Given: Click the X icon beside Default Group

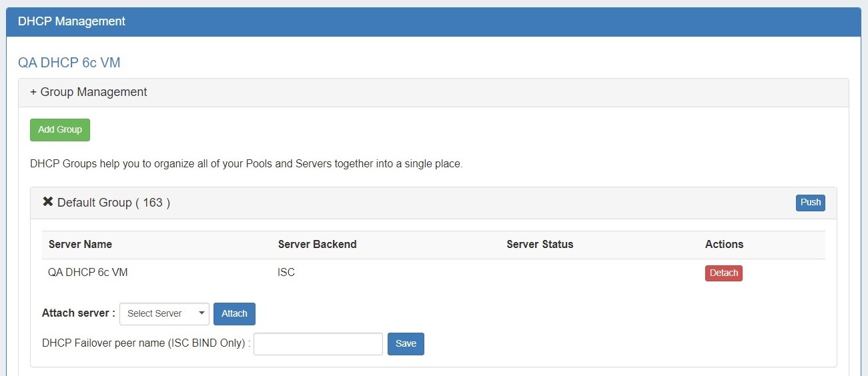Looking at the screenshot, I should (47, 202).
